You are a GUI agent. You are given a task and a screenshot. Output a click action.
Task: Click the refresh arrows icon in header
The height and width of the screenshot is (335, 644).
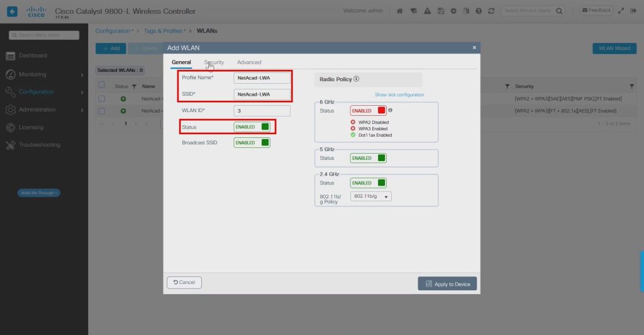point(491,11)
